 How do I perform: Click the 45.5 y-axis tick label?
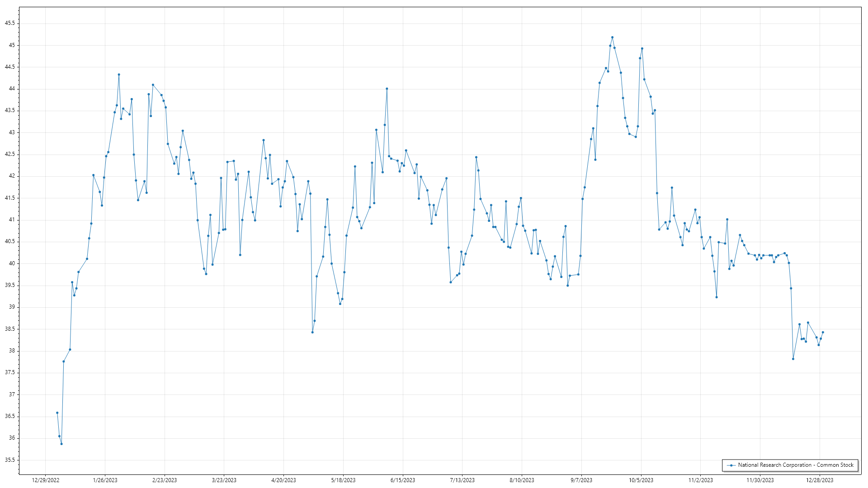[x=10, y=23]
